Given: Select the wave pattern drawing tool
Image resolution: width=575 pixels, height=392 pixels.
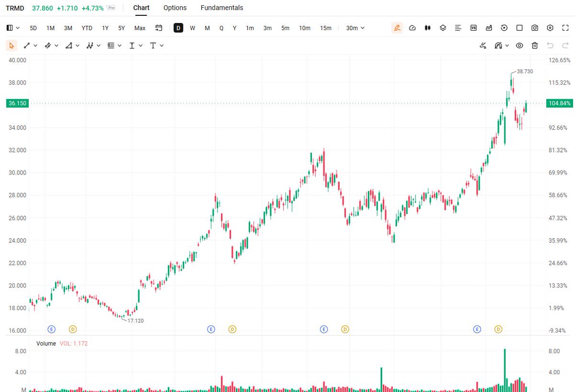Looking at the screenshot, I should (90, 46).
